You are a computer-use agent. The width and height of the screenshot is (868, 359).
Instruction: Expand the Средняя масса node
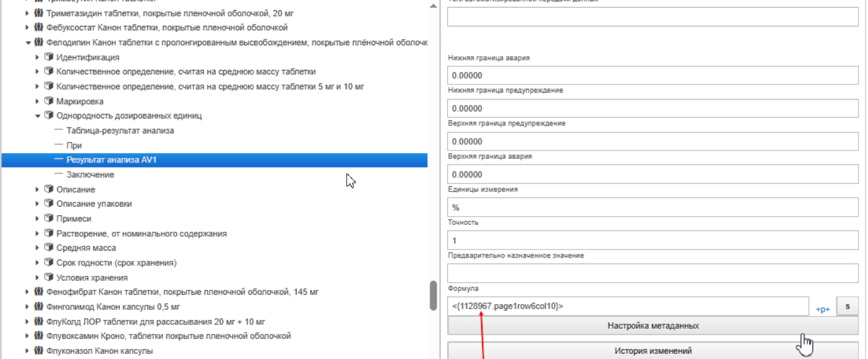pyautogui.click(x=38, y=248)
